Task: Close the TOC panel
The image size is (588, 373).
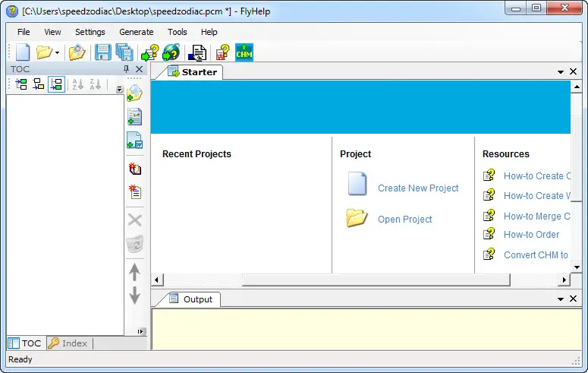Action: tap(139, 68)
